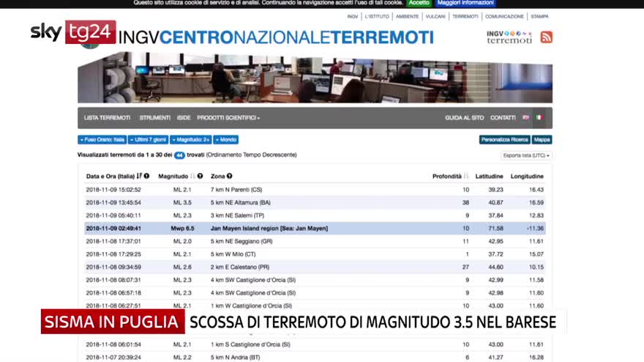Open help icon next to Zona
644x362 pixels.
pos(230,176)
